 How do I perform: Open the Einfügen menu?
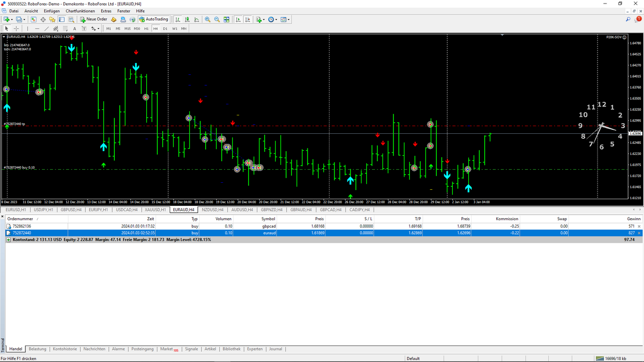[x=51, y=11]
